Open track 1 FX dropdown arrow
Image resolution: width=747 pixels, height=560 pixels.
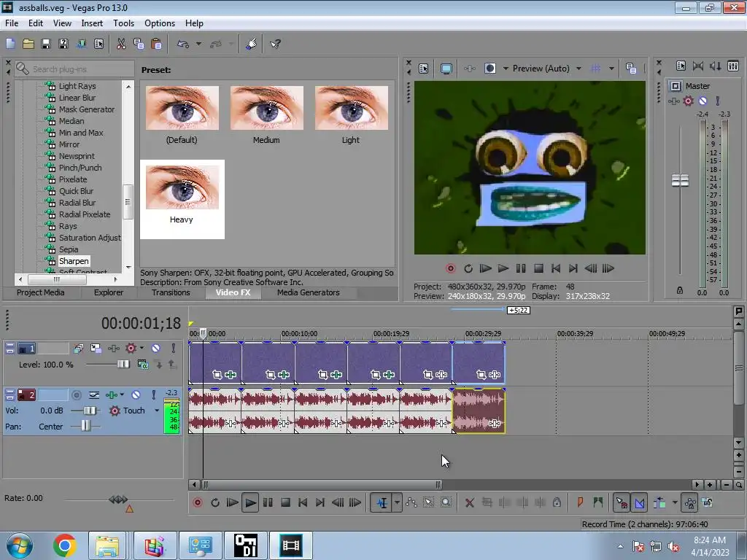tap(142, 349)
